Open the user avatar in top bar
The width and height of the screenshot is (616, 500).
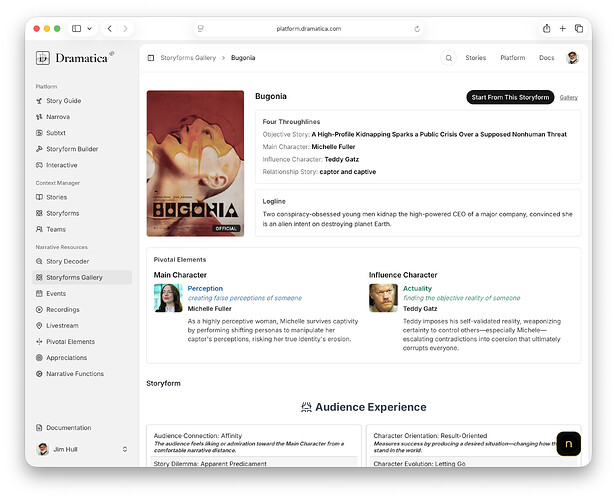(x=572, y=58)
